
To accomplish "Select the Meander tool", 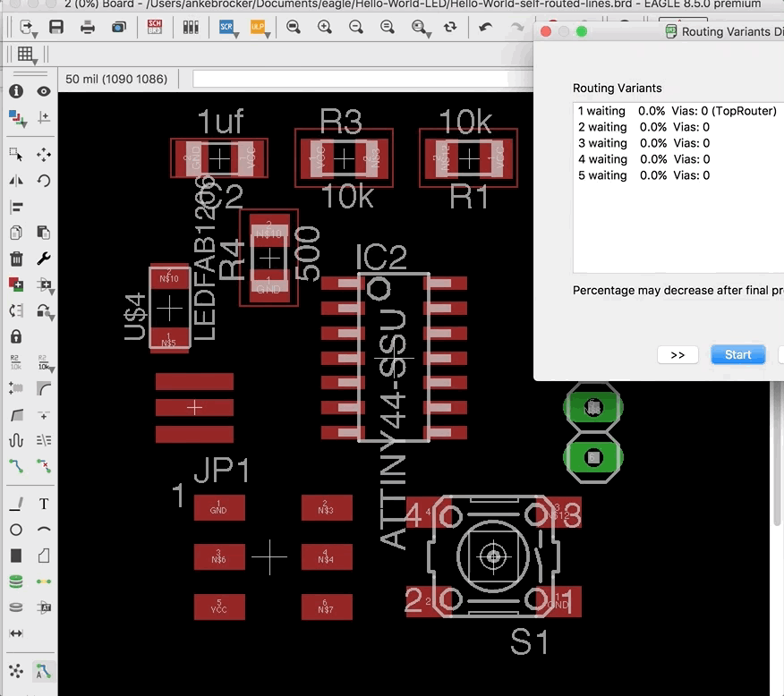I will [x=16, y=440].
